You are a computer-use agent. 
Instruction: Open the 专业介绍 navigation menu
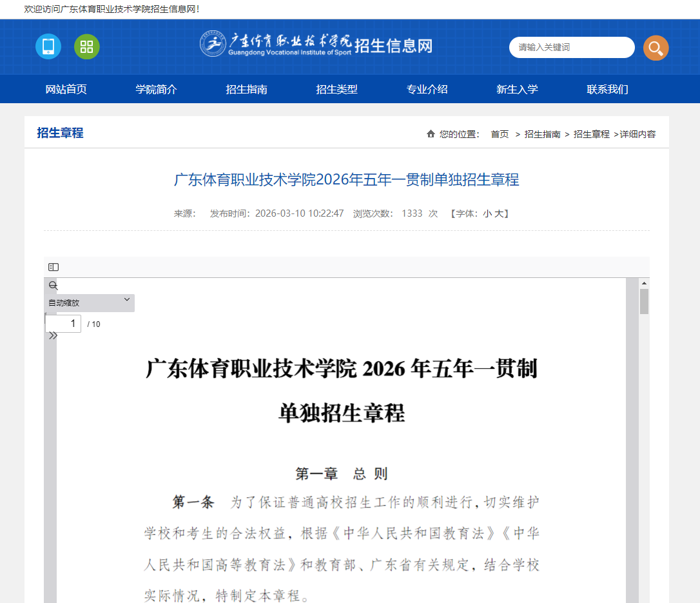coord(427,89)
